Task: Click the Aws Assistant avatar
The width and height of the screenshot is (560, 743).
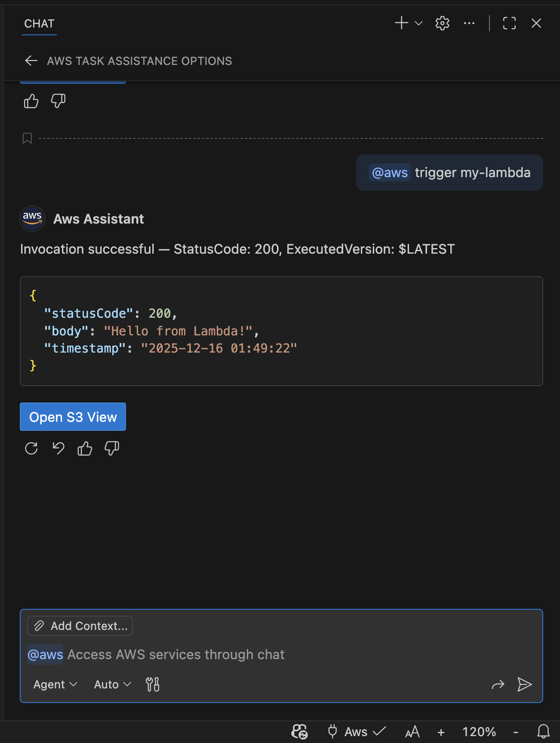Action: point(32,219)
